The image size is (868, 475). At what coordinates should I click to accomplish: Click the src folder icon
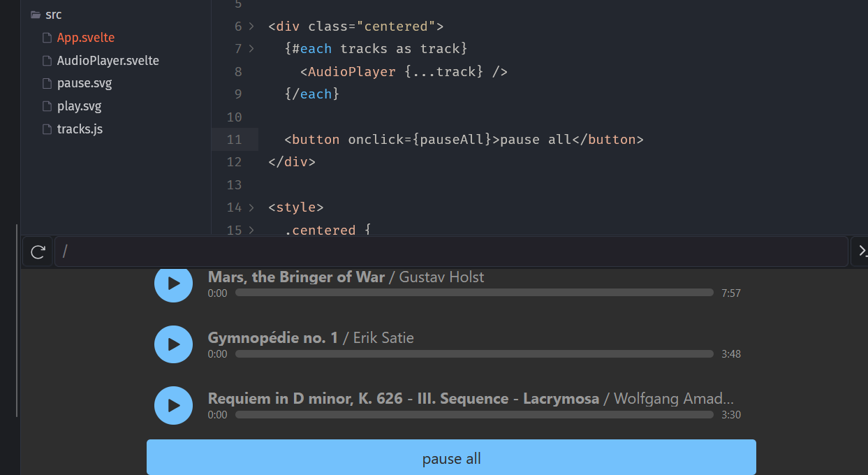[36, 15]
